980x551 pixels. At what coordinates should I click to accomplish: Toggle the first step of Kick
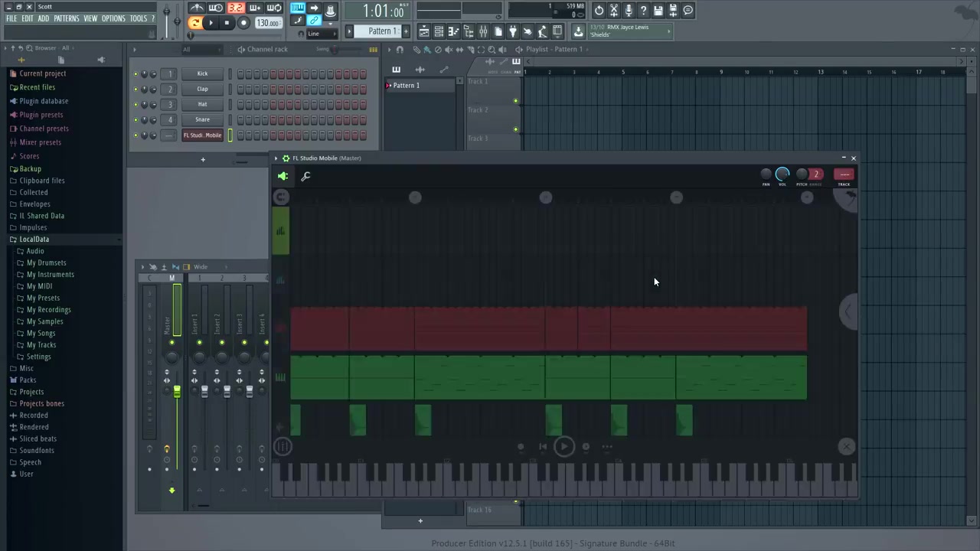[240, 73]
